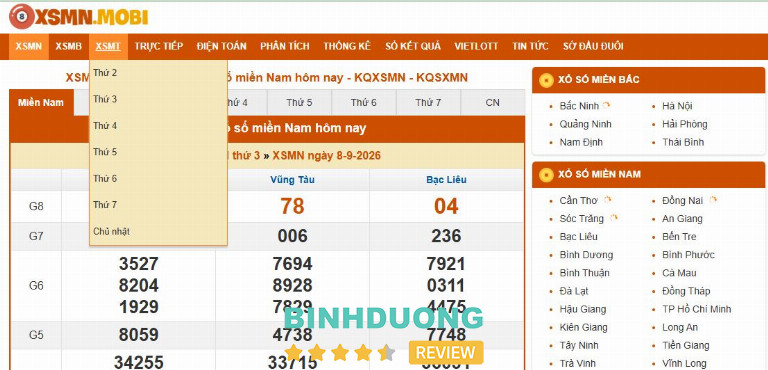Open Vietlott nav item

tap(476, 47)
